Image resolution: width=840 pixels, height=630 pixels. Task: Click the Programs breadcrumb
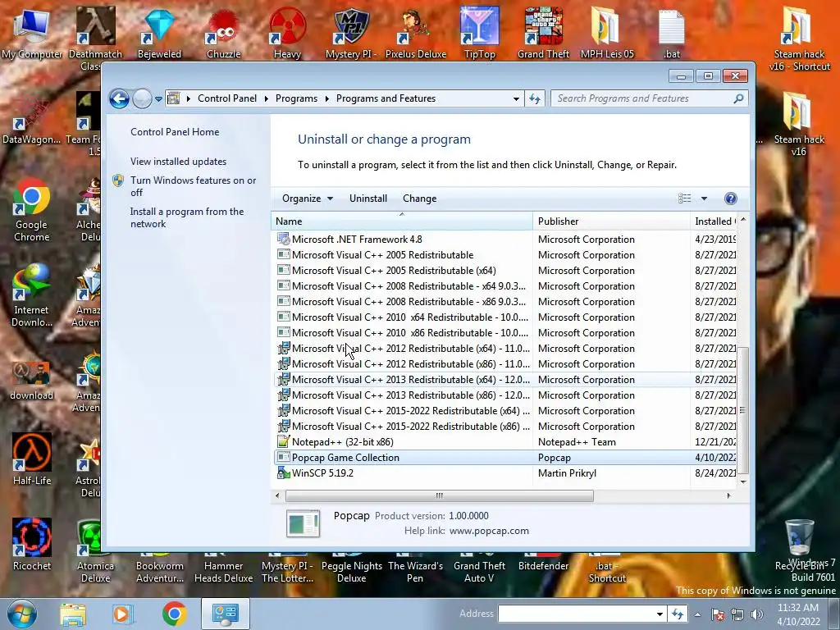tap(296, 98)
